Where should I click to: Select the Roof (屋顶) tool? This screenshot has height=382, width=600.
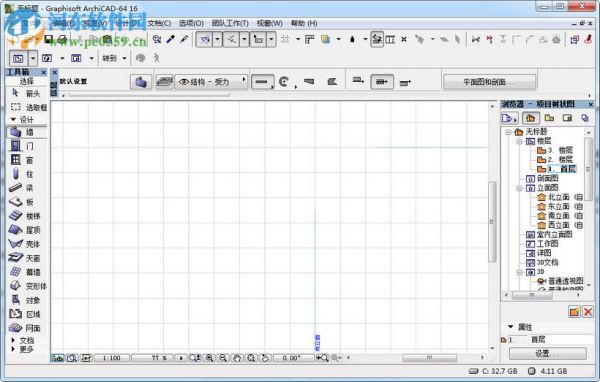point(26,230)
